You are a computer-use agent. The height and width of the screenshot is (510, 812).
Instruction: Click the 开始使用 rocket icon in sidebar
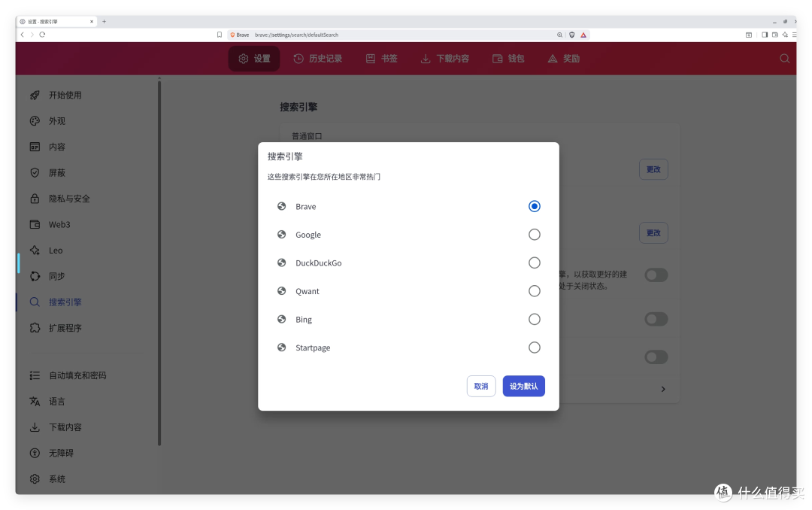click(35, 95)
